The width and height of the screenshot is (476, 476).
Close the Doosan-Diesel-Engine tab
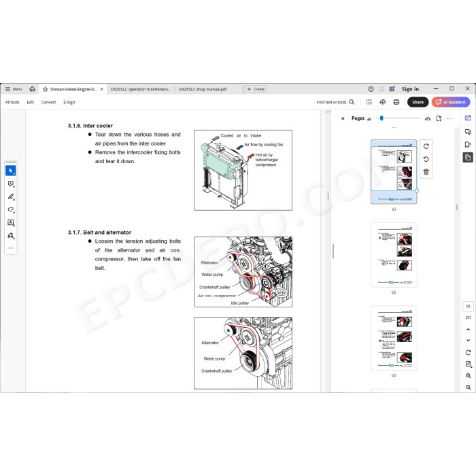click(x=102, y=89)
